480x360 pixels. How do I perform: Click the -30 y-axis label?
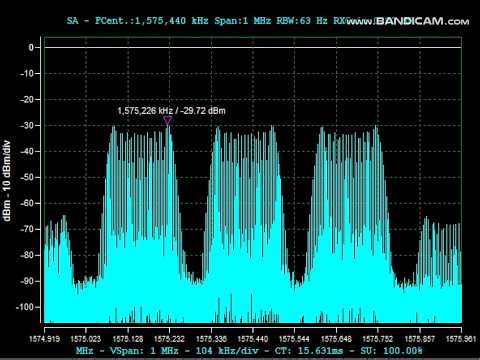(27, 125)
